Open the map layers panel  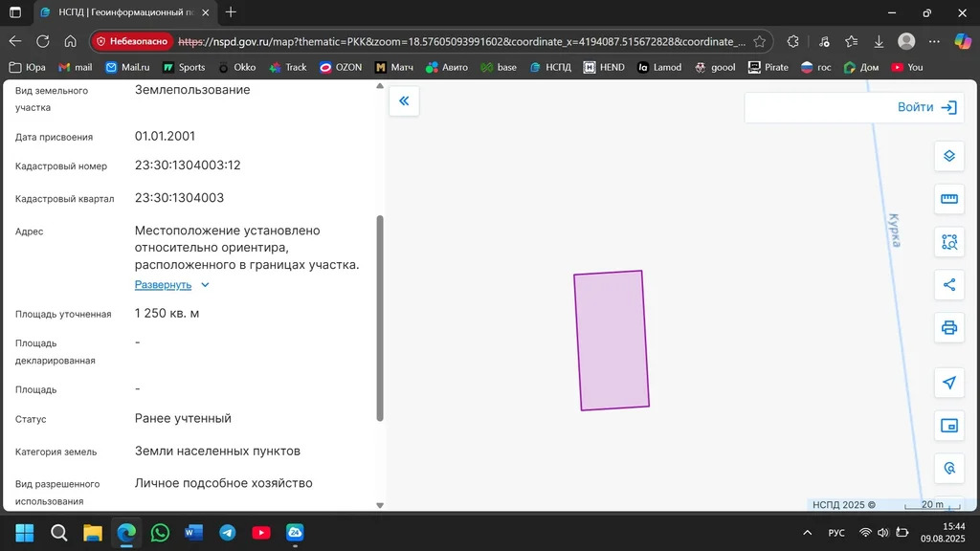coord(948,156)
